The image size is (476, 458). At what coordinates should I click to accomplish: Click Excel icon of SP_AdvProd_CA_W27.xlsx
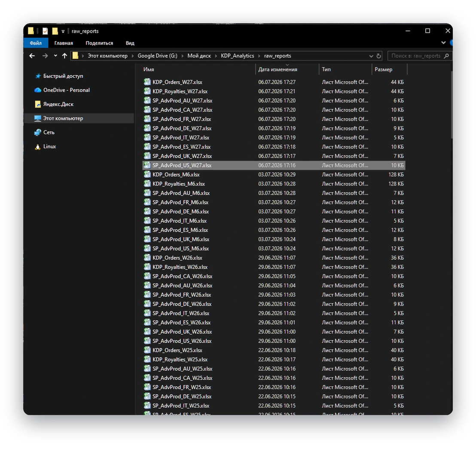point(147,110)
